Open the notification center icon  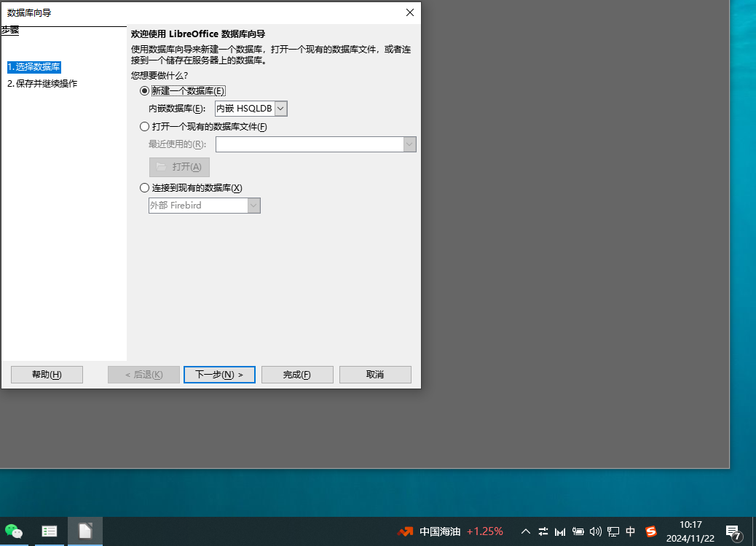click(733, 532)
